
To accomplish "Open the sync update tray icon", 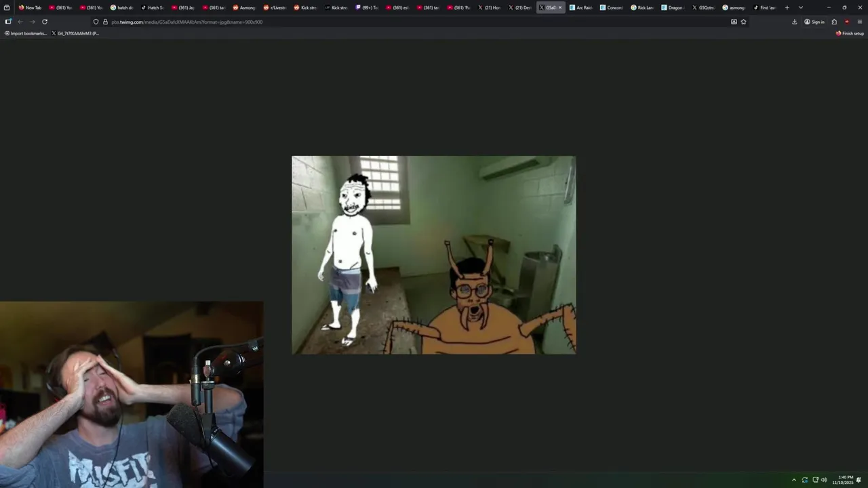I will 804,480.
